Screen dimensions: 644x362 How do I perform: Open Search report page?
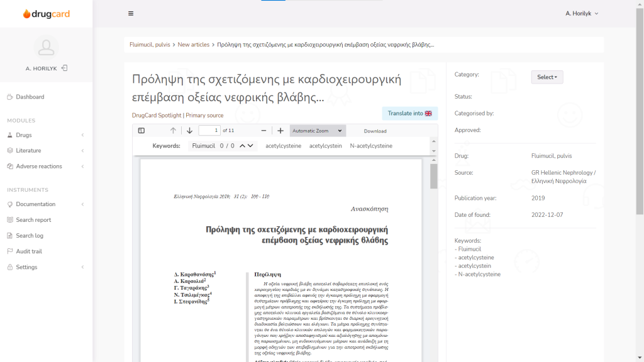[x=33, y=220]
